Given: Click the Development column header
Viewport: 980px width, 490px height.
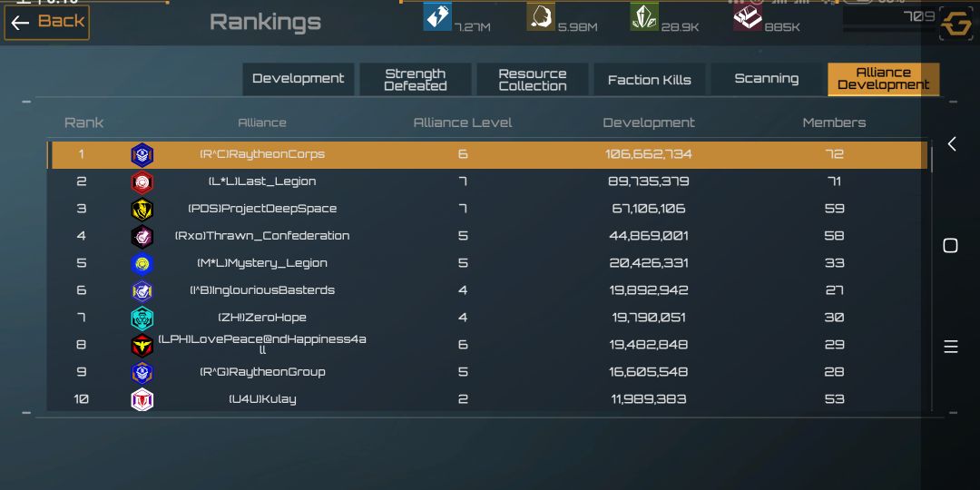Looking at the screenshot, I should coord(649,122).
